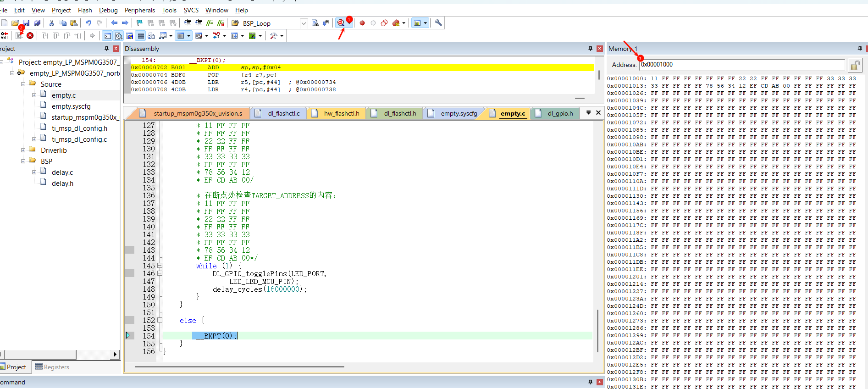
Task: Insert a breakpoint with the red dot icon
Action: tap(362, 23)
